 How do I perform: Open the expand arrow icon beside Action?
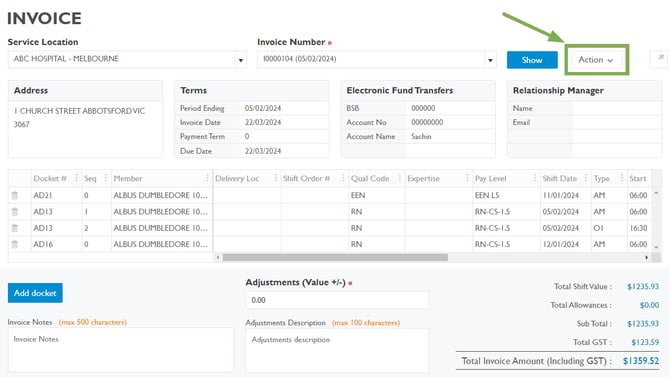tap(660, 58)
